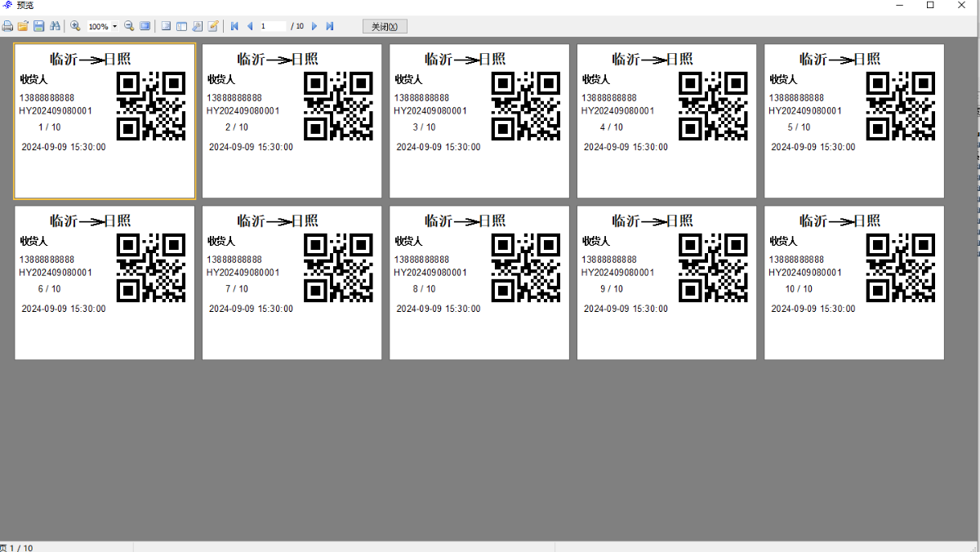Minimize the 预览 preview window
This screenshot has height=552, width=980.
pos(898,5)
